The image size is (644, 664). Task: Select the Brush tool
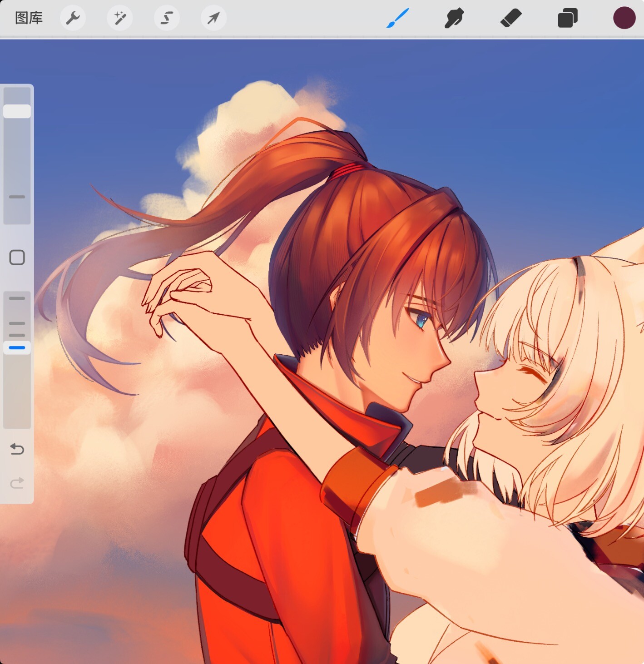pos(398,18)
